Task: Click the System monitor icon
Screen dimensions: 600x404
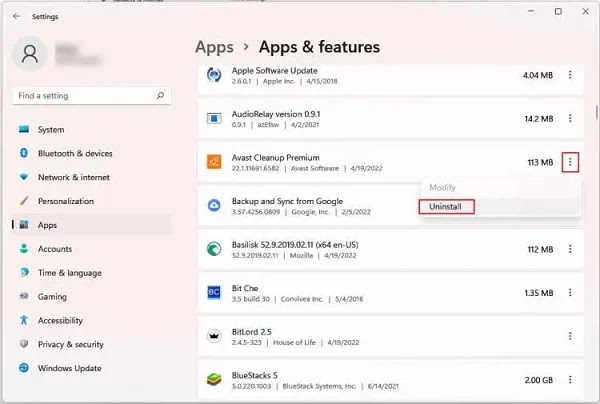Action: 24,129
